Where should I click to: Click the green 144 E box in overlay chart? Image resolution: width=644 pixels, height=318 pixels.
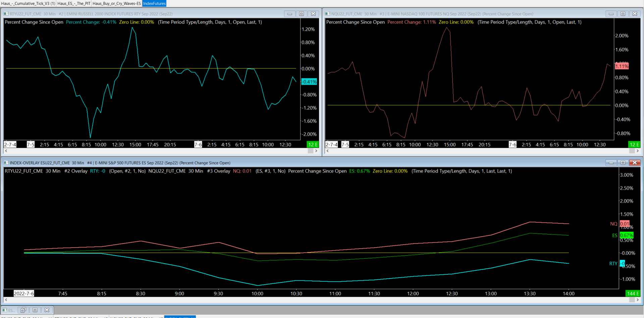(x=633, y=294)
